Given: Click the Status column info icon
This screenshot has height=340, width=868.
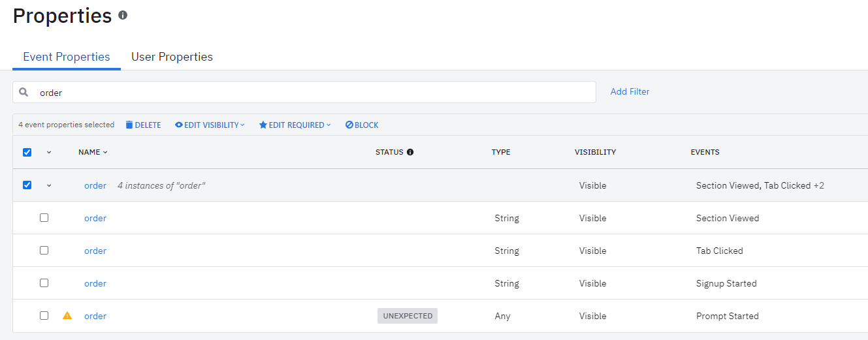Looking at the screenshot, I should click(410, 152).
